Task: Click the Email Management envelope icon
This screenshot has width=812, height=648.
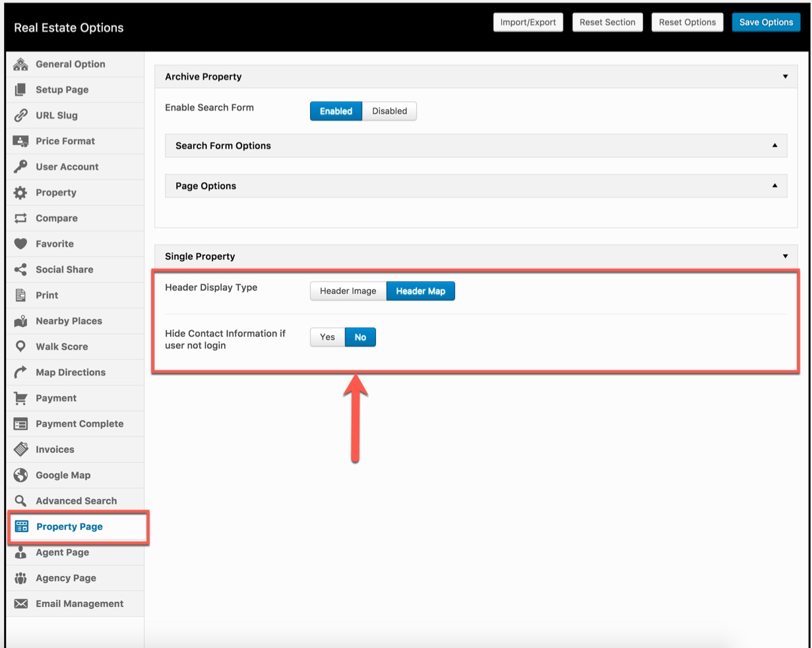Action: point(20,604)
